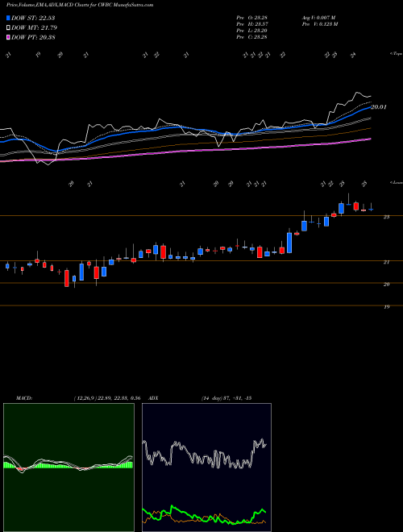
Task: Click the white DOW MT legend swatch
Action: [x=8, y=28]
